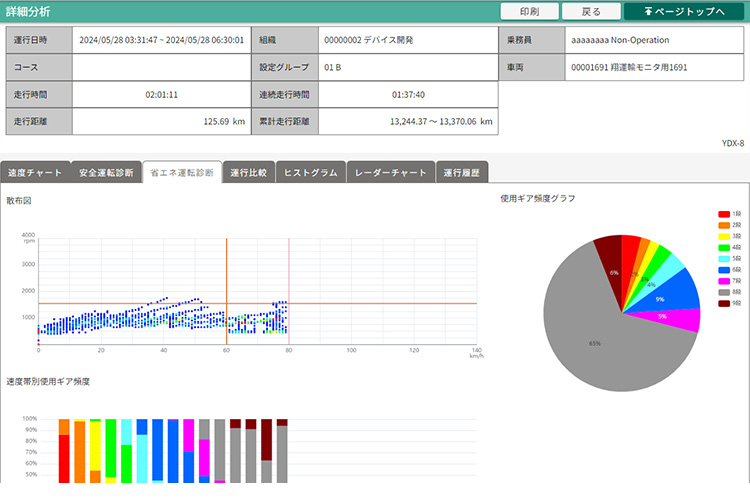Jump to top with ページトップへ button
Viewport: 750px width, 500px height.
pos(685,11)
